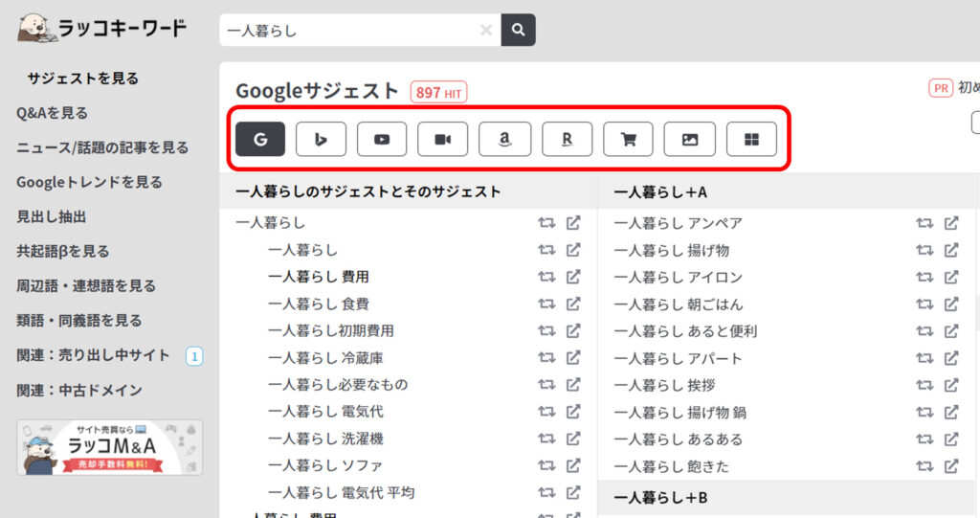980x518 pixels.
Task: Click the PR badge at top right
Action: point(941,88)
